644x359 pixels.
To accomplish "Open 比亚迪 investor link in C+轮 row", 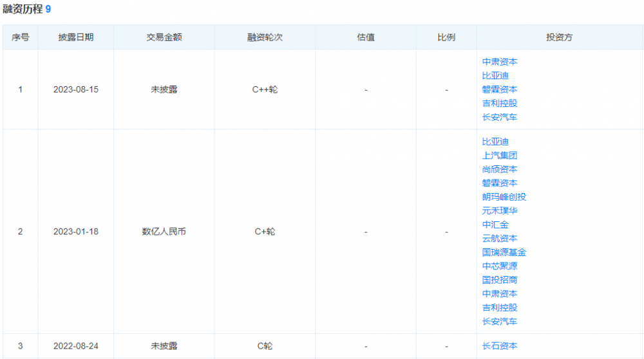I will (x=495, y=142).
